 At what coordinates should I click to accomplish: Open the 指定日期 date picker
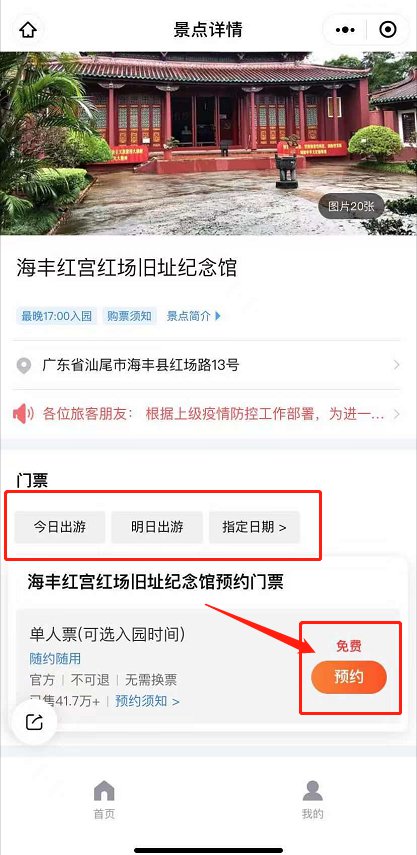click(254, 527)
